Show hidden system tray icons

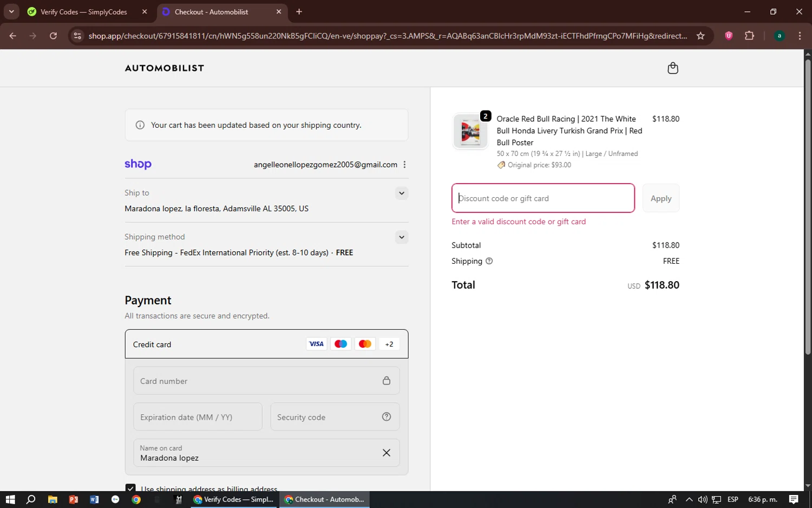(689, 499)
